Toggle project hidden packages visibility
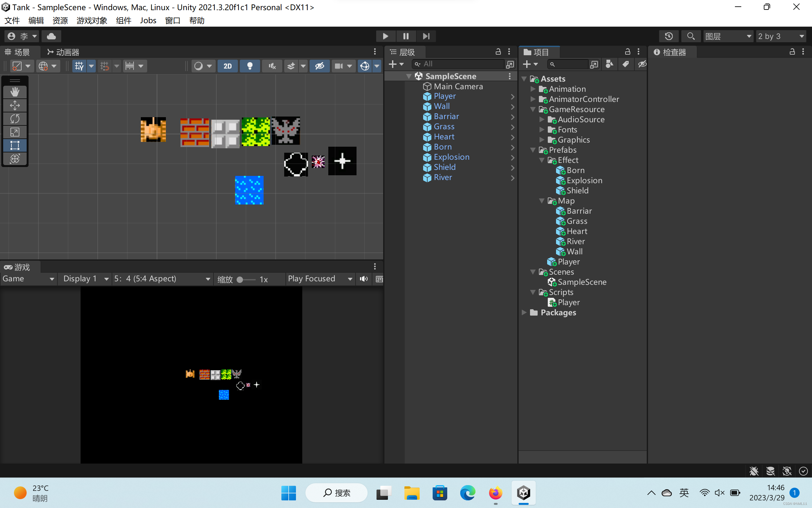Viewport: 812px width, 508px height. click(x=642, y=64)
